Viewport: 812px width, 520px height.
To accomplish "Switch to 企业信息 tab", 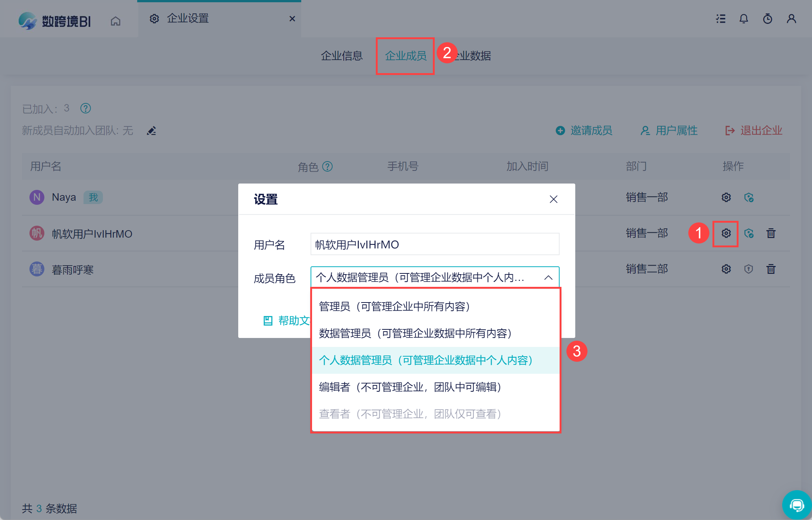I will click(342, 56).
